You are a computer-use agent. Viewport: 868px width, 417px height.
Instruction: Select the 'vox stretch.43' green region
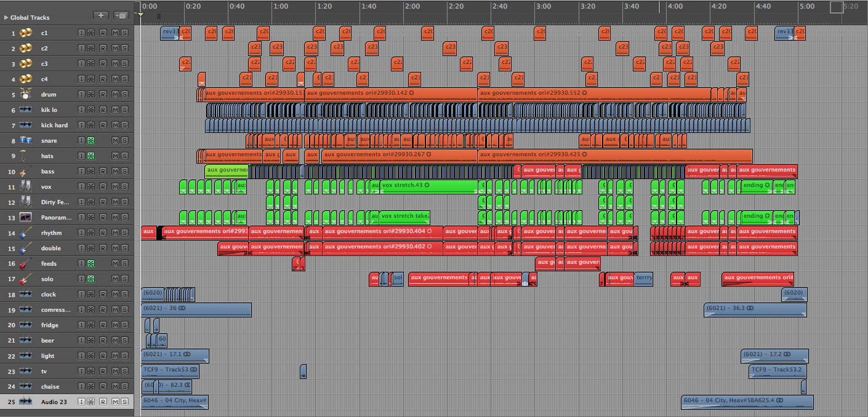[x=429, y=185]
